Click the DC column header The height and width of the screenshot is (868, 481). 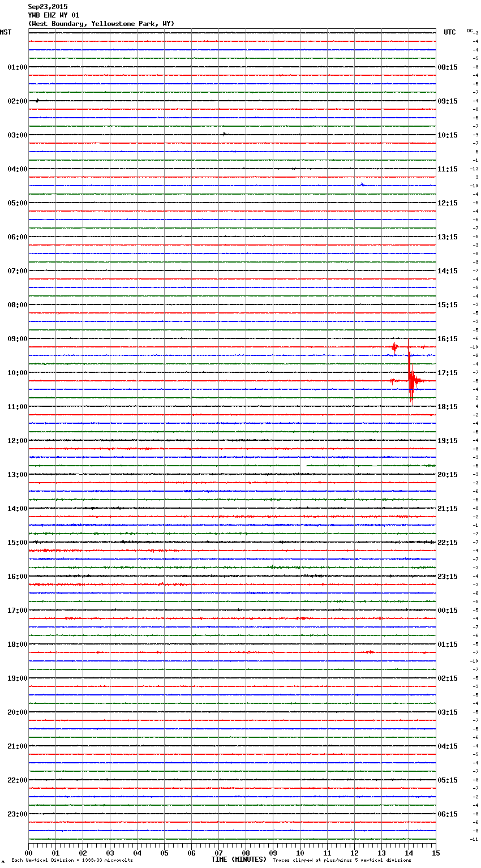coord(470,31)
